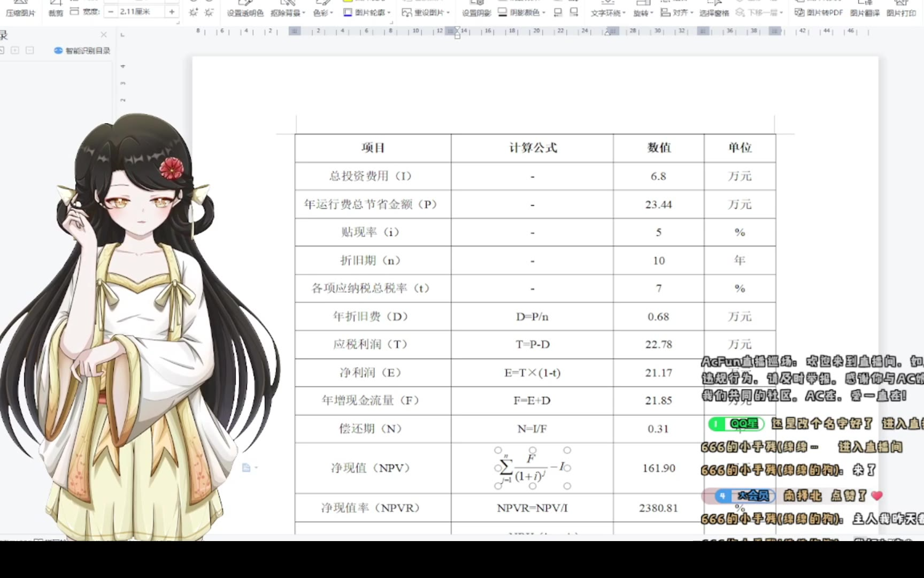Open the 文字环绕 text wrap dropdown
This screenshot has width=924, height=578.
pos(608,9)
